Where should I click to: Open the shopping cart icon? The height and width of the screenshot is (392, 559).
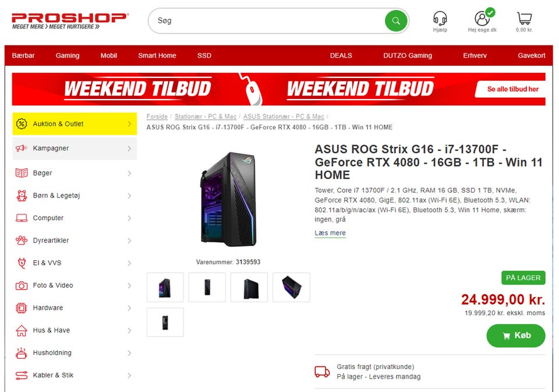coord(524,19)
